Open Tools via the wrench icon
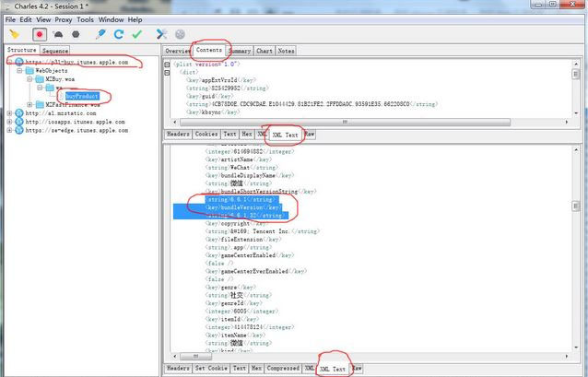This screenshot has height=377, width=588. point(161,34)
